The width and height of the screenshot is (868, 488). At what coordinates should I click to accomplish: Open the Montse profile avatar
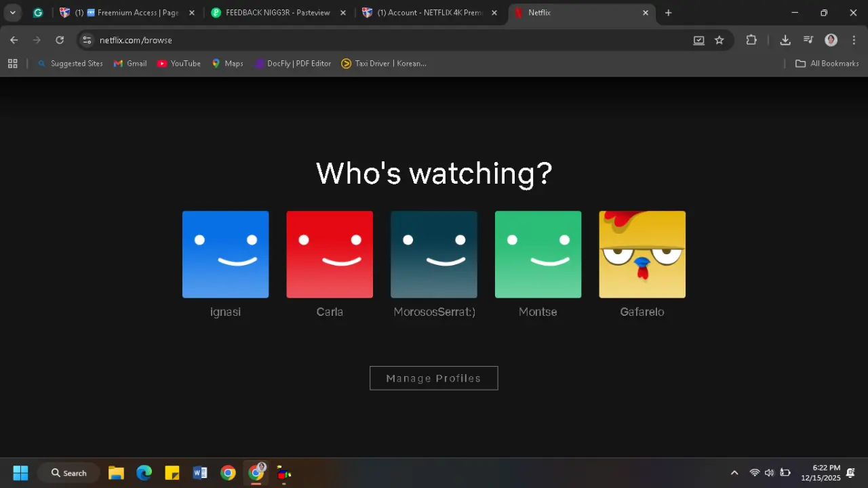coord(538,254)
